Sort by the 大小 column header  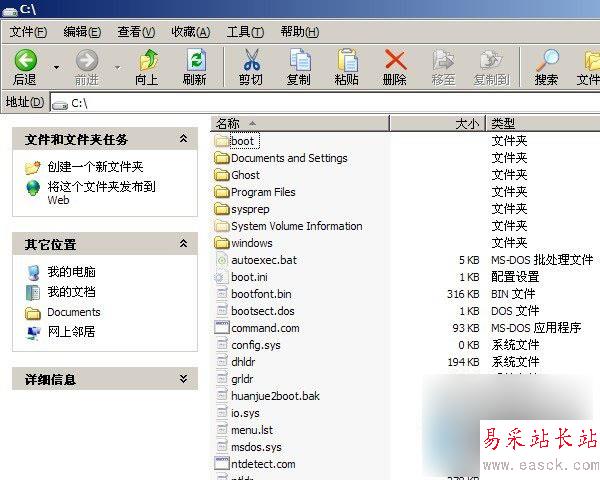(x=437, y=123)
